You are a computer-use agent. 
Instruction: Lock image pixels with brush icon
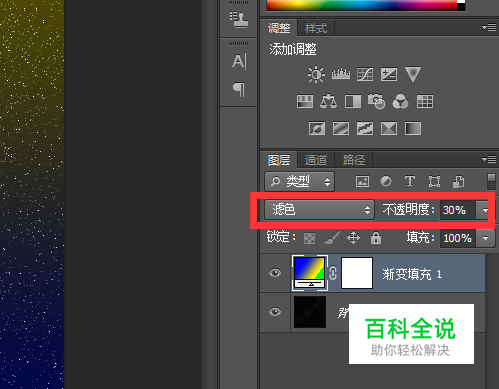[332, 238]
